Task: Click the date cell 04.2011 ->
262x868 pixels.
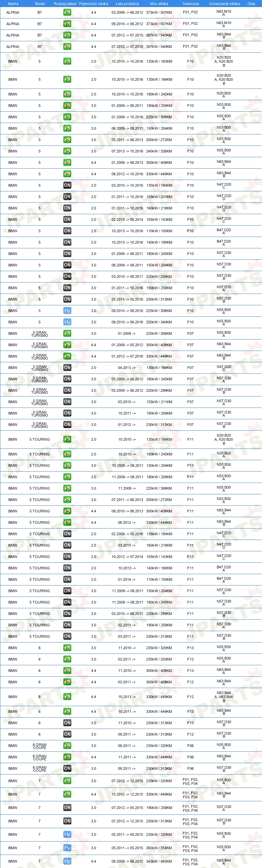Action: coord(127,368)
